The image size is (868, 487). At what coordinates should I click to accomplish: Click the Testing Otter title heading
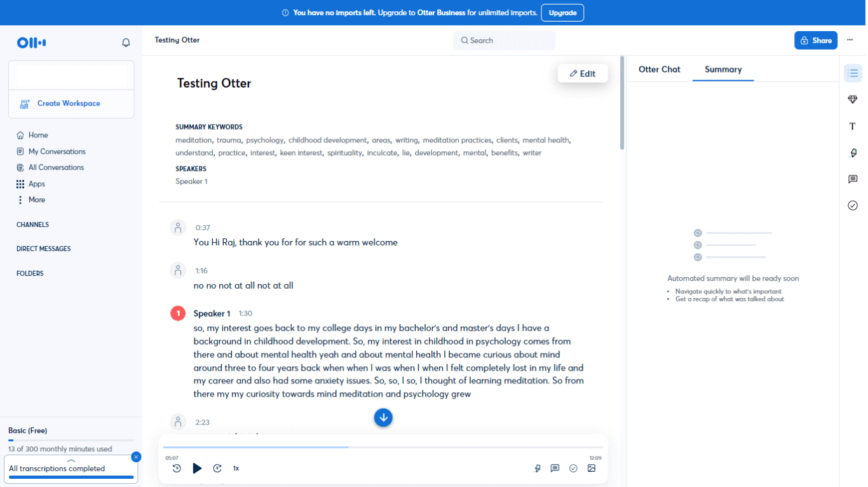tap(214, 83)
